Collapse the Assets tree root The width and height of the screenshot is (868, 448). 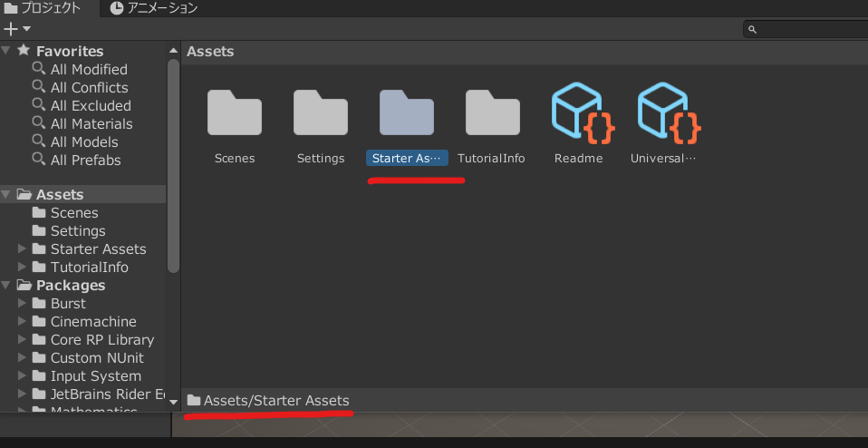coord(7,194)
